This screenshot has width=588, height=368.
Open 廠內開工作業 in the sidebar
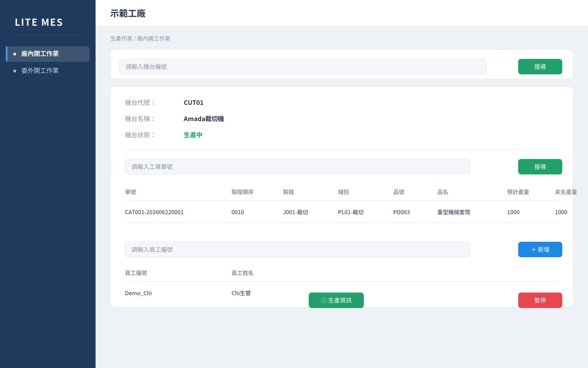[x=48, y=54]
